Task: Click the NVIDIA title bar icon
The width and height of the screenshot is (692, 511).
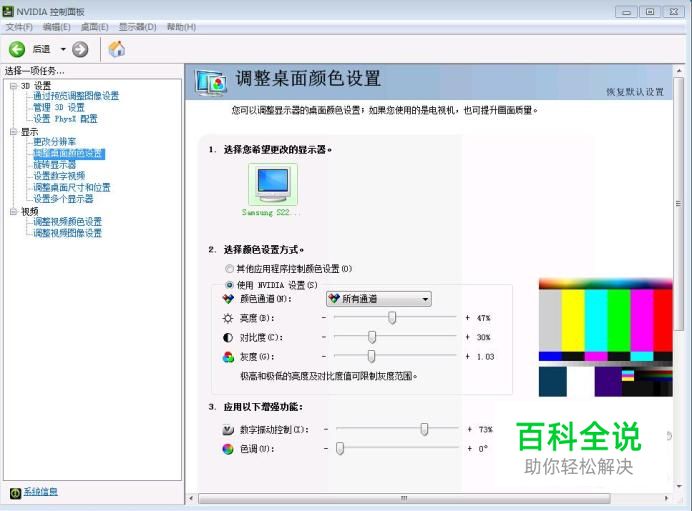Action: coord(8,11)
